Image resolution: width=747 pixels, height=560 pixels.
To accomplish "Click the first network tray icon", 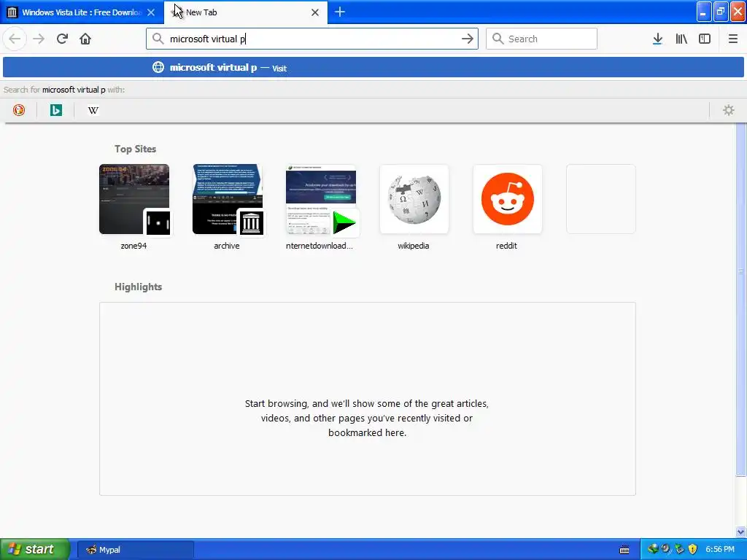I will [653, 549].
